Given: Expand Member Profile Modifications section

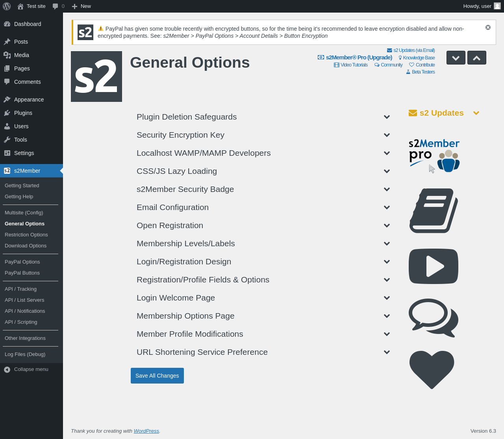Looking at the screenshot, I should point(263,334).
